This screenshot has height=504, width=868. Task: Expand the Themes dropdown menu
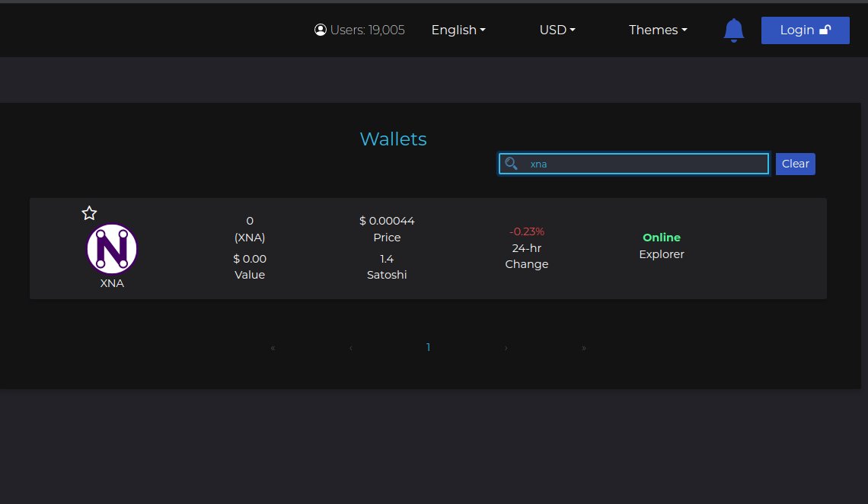tap(658, 30)
